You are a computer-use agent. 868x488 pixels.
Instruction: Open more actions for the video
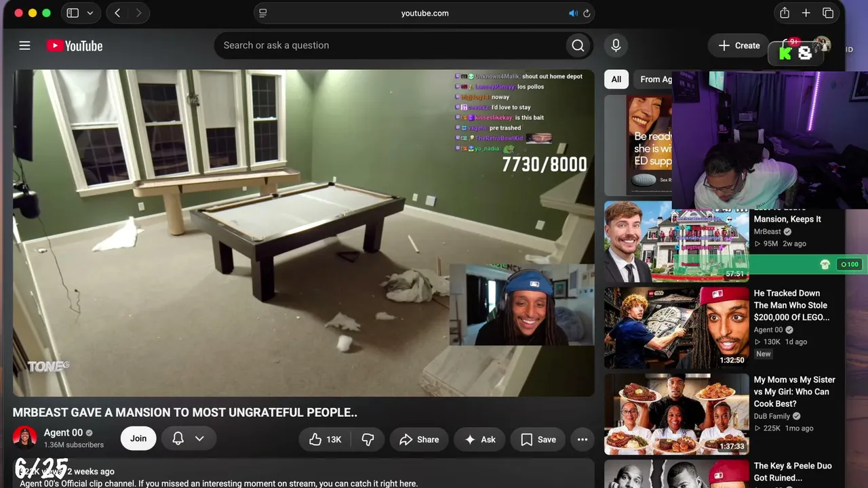(583, 439)
